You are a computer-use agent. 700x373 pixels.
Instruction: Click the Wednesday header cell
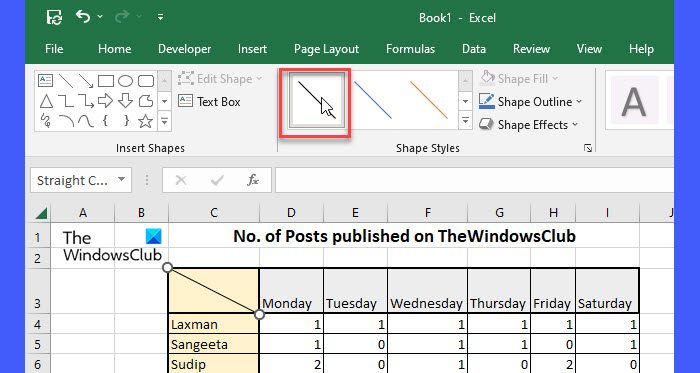click(427, 290)
